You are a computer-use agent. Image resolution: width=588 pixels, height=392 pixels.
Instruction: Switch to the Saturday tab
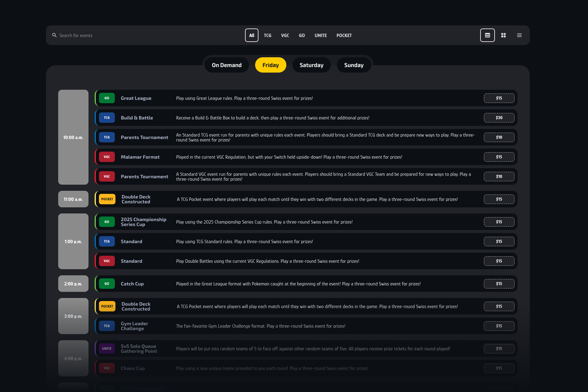pyautogui.click(x=311, y=65)
